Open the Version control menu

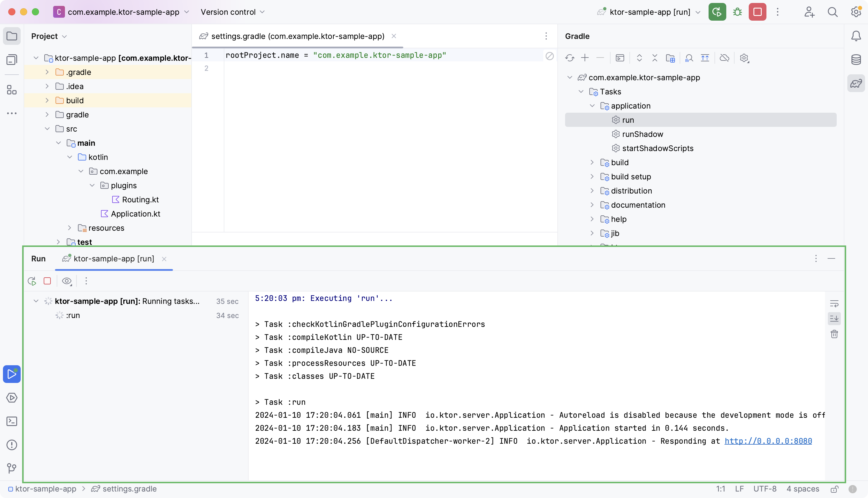tap(233, 12)
